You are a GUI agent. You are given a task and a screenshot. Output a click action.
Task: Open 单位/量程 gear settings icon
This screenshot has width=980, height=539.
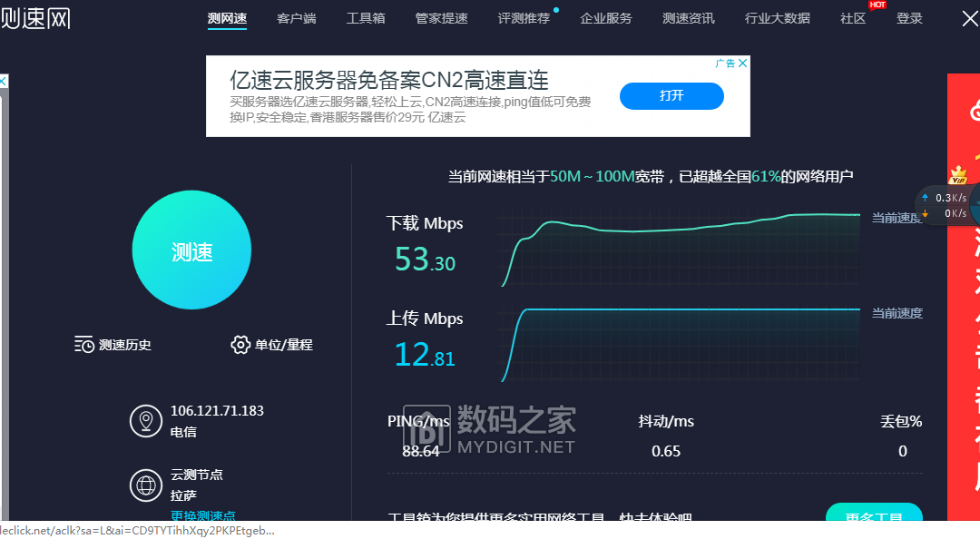(x=240, y=345)
